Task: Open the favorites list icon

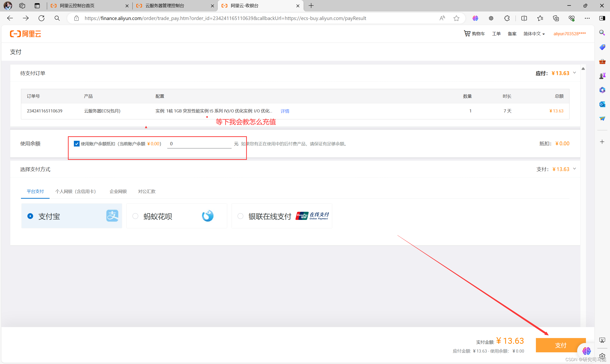Action: 540,18
